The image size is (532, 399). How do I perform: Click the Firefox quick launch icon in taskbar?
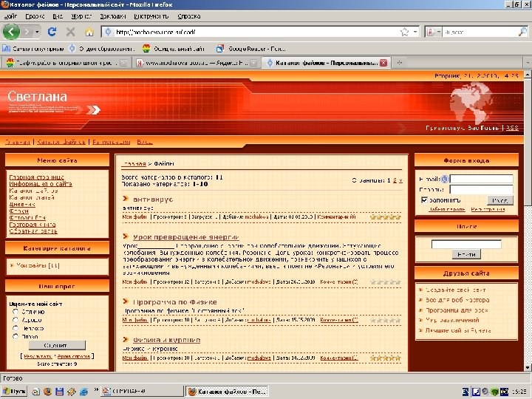coord(47,391)
